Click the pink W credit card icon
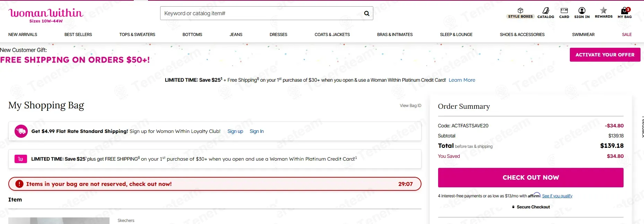The height and width of the screenshot is (224, 644). 21,159
